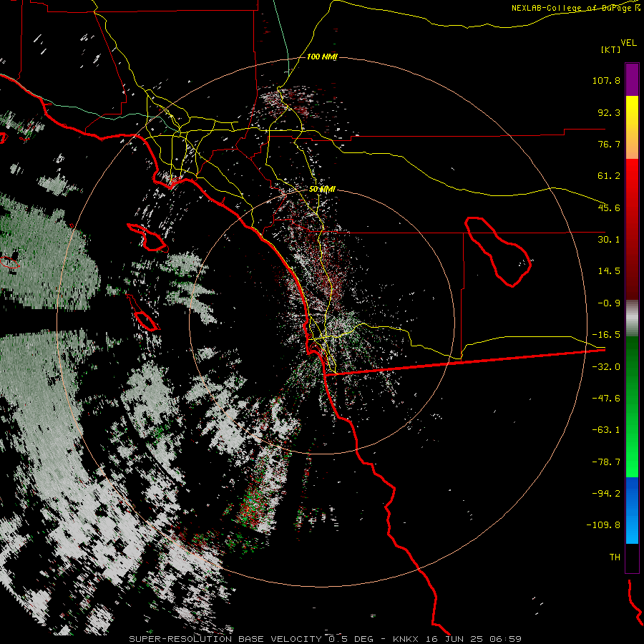The height and width of the screenshot is (644, 644).
Task: Click the Santa Catalina Island outline
Action: pos(147,238)
